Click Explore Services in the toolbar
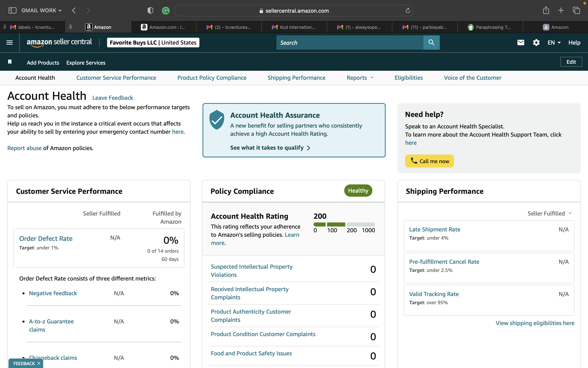 [86, 63]
